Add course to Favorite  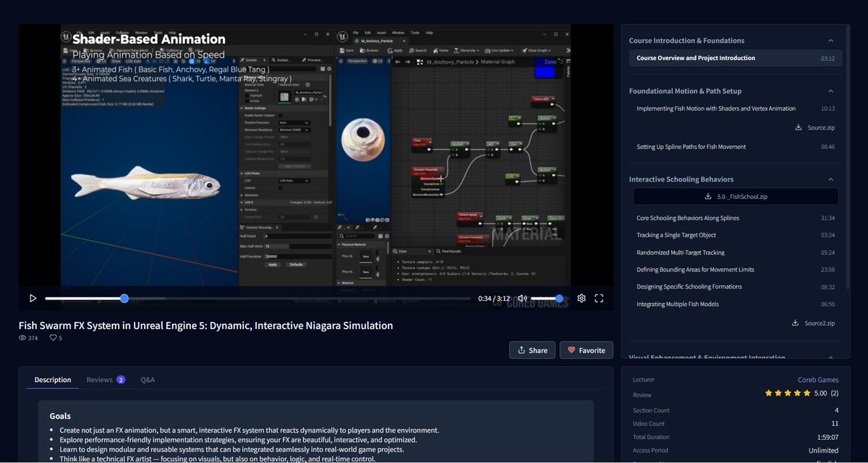tap(587, 350)
